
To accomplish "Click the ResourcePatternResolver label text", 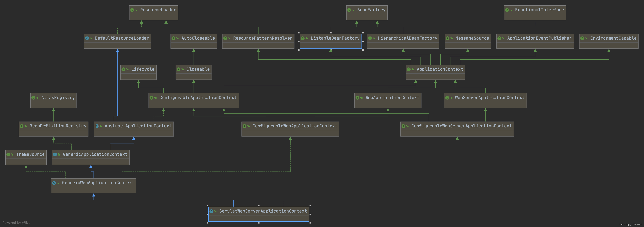I will pyautogui.click(x=263, y=38).
